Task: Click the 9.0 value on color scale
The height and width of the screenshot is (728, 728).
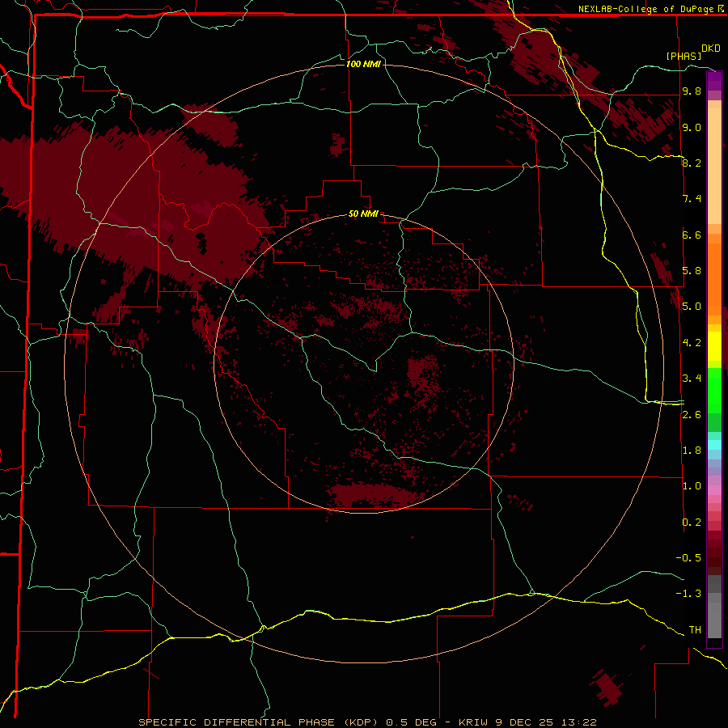Action: (x=692, y=127)
